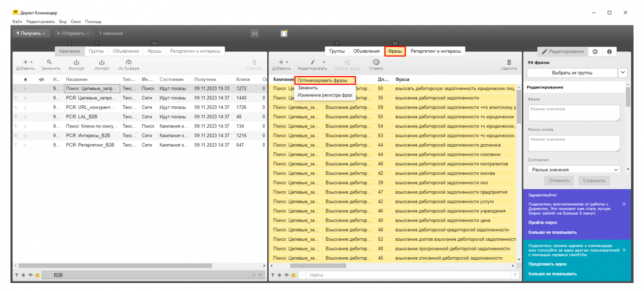Click the 'Найти' search field under the phrases list
The height and width of the screenshot is (291, 644).
(409, 275)
